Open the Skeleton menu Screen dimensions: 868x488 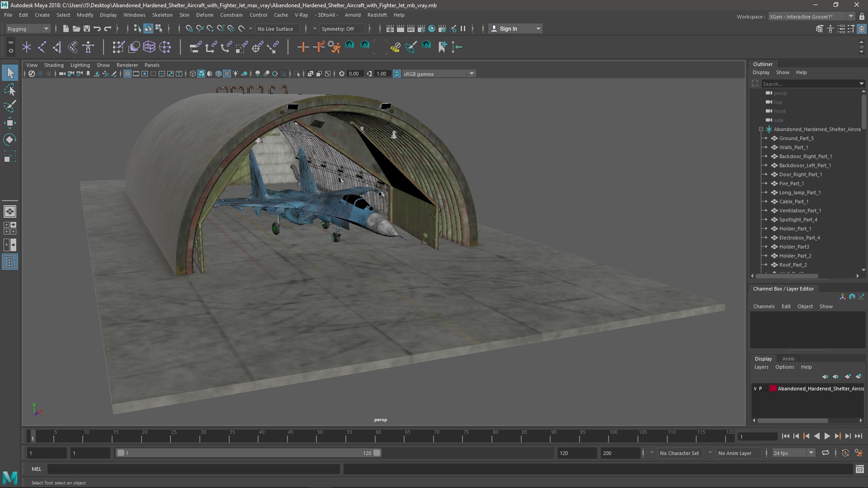162,15
